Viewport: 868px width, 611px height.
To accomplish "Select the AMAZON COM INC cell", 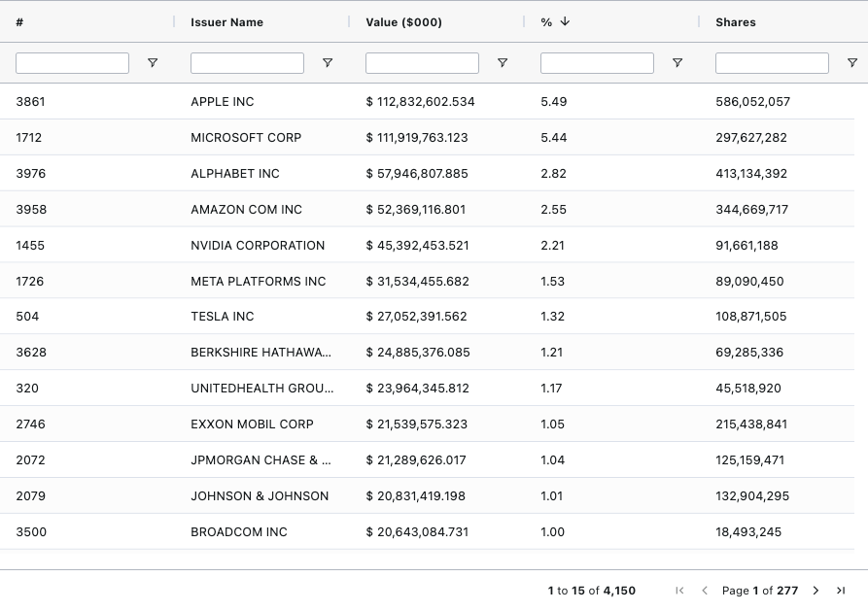I will tap(246, 210).
